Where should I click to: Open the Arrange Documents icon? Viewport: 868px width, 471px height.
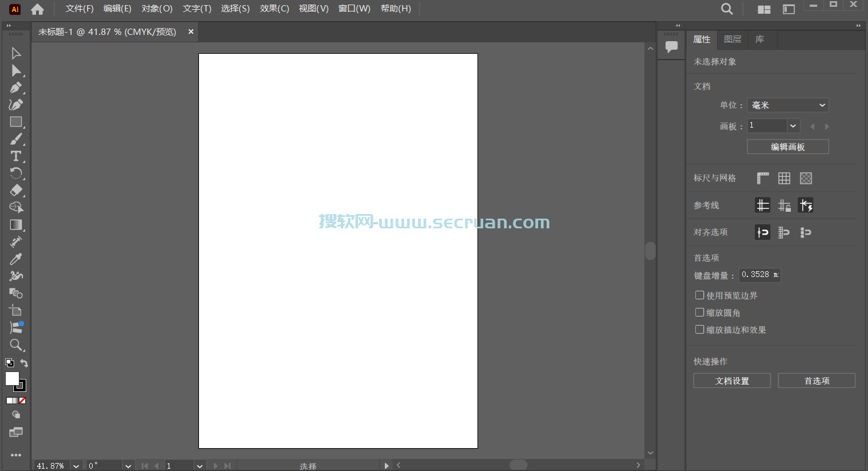coord(764,9)
